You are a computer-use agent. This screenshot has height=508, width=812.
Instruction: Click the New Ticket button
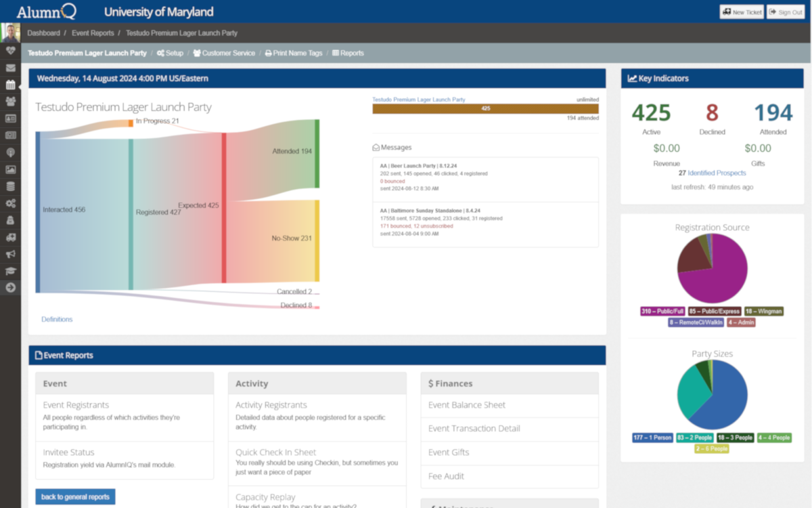742,12
